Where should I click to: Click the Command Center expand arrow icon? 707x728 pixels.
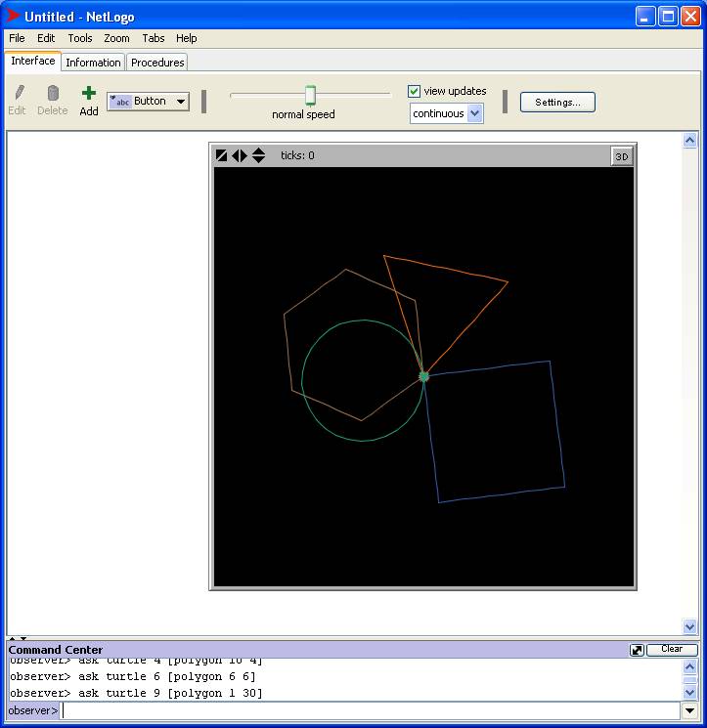[637, 650]
